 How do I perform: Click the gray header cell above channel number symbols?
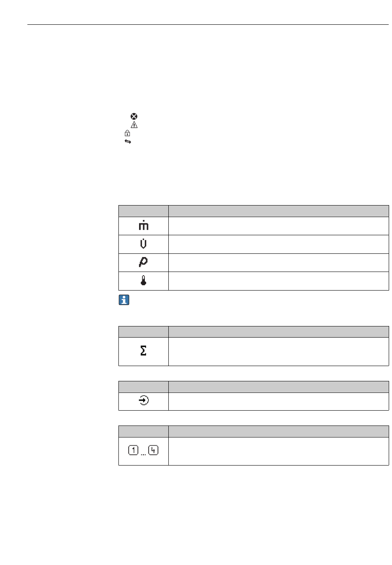[144, 431]
